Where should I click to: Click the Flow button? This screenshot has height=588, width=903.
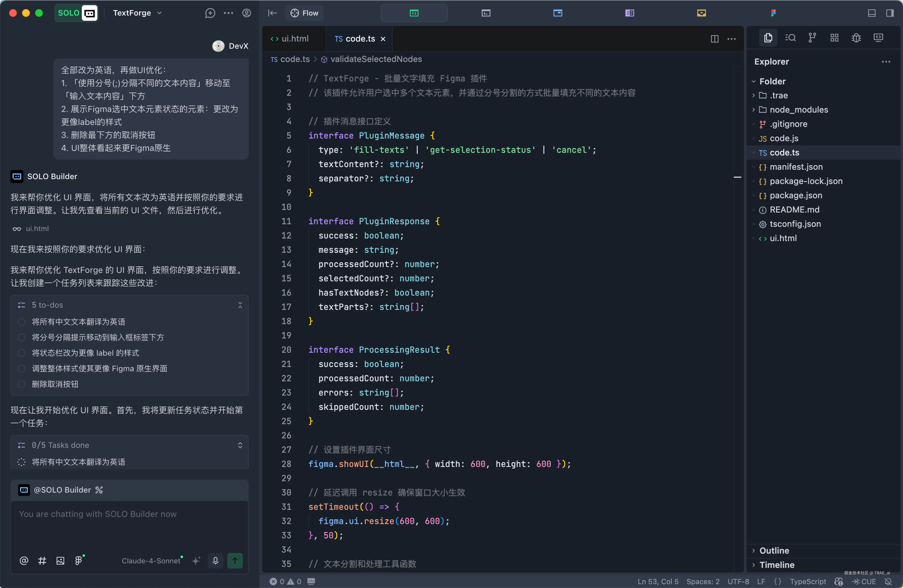[x=305, y=13]
